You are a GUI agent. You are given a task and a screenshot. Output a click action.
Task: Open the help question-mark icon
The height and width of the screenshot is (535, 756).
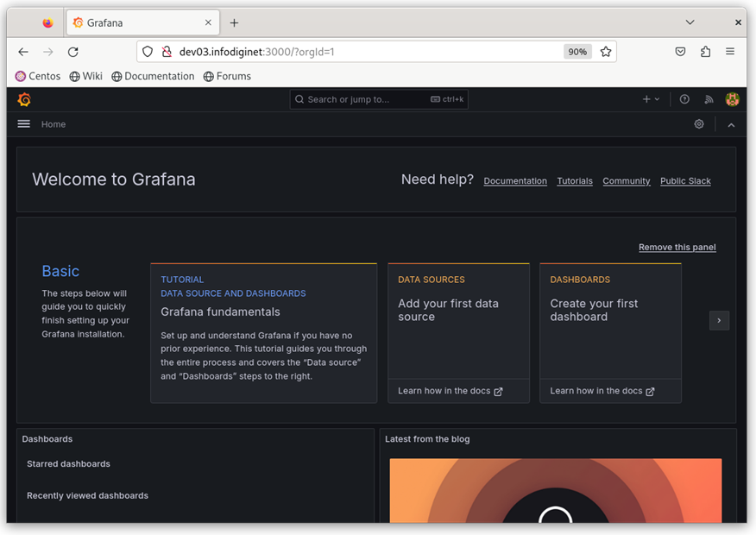click(x=684, y=99)
